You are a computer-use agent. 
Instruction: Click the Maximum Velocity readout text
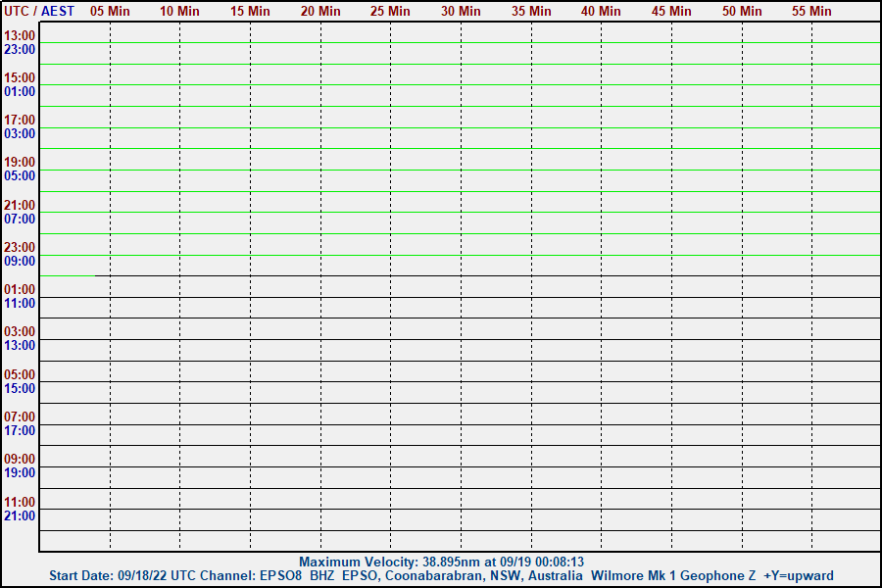441,562
